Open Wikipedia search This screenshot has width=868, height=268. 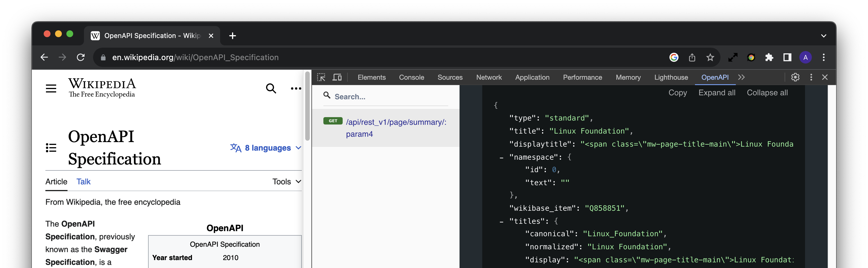pyautogui.click(x=271, y=88)
